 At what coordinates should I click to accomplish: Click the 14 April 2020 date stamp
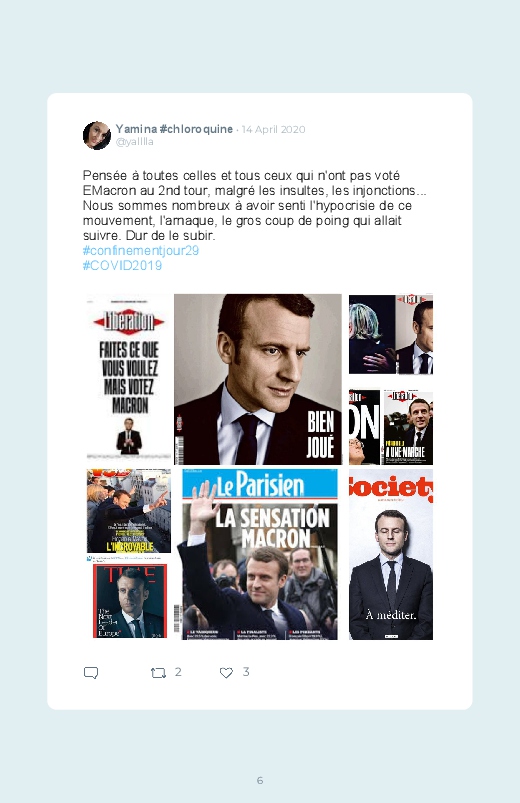[274, 129]
